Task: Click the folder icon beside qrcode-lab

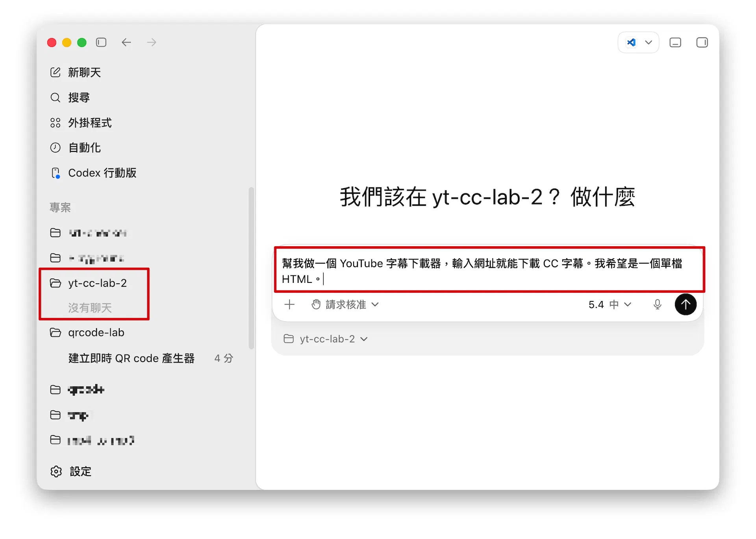Action: point(56,333)
